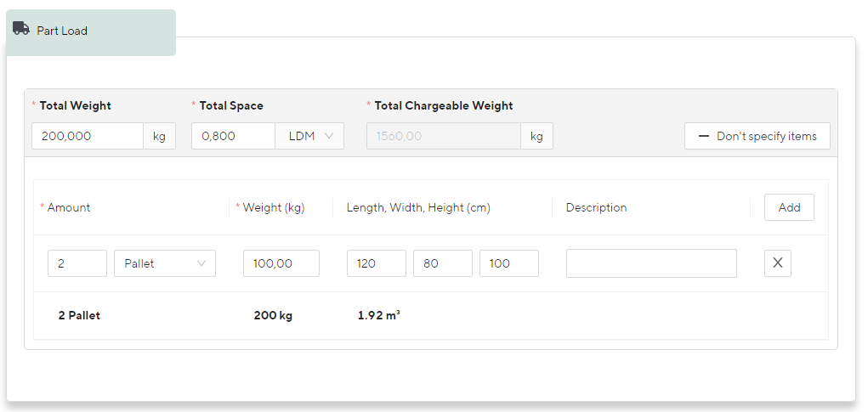Click the Total Chargeable Weight field
This screenshot has width=868, height=412.
pyautogui.click(x=444, y=136)
